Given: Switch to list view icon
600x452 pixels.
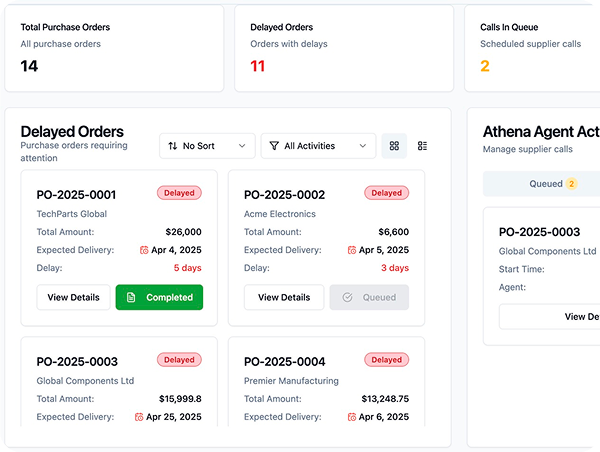Looking at the screenshot, I should coord(422,146).
